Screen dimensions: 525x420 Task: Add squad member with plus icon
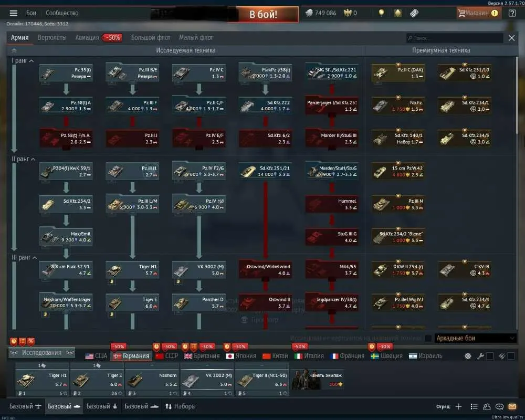pos(459,406)
